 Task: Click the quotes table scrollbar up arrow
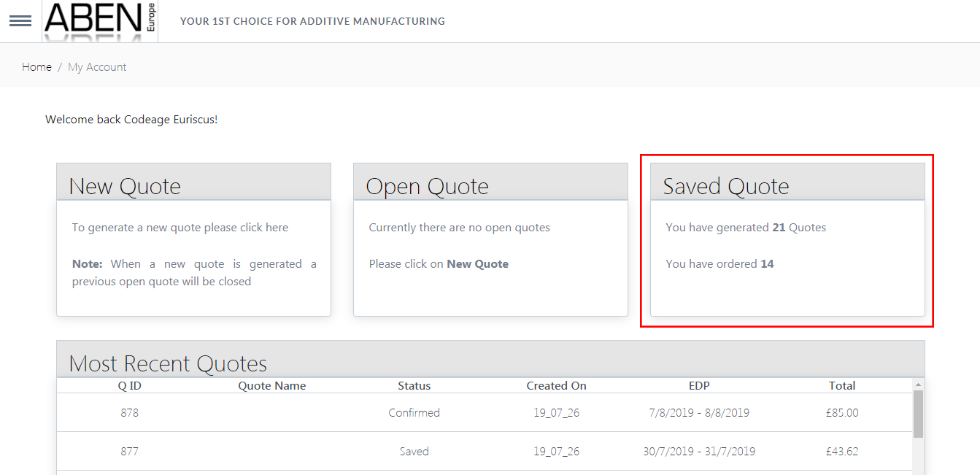tap(918, 385)
